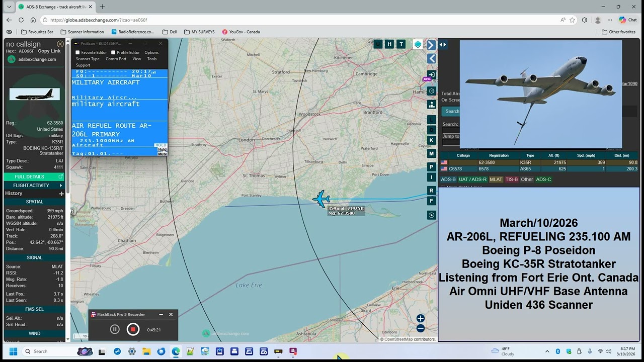Toggle the L map button
The width and height of the screenshot is (644, 362).
pyautogui.click(x=431, y=120)
